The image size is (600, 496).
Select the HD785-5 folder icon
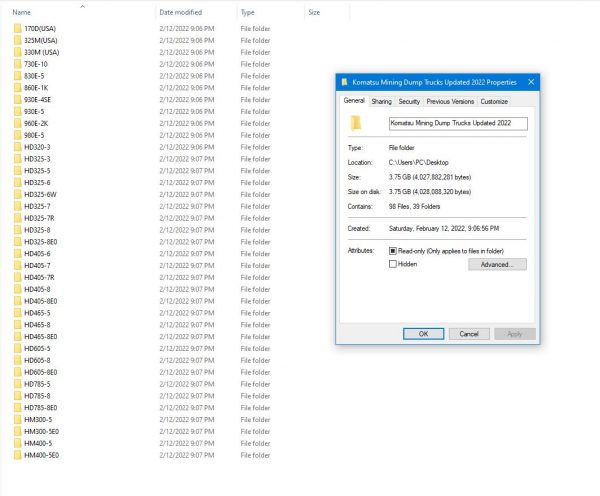[x=18, y=384]
